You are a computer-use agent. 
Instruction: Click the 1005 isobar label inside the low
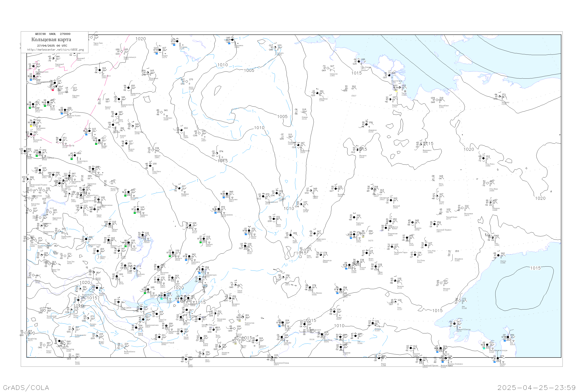pos(249,71)
